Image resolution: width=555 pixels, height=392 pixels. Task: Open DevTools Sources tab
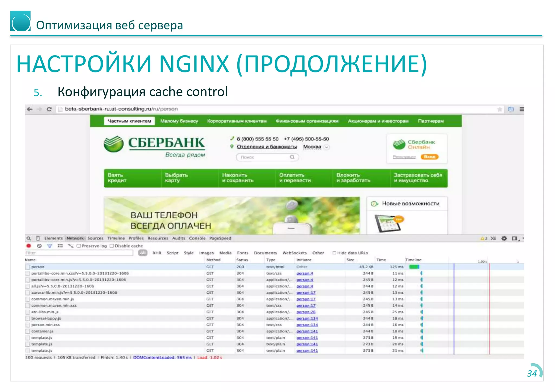pyautogui.click(x=95, y=238)
